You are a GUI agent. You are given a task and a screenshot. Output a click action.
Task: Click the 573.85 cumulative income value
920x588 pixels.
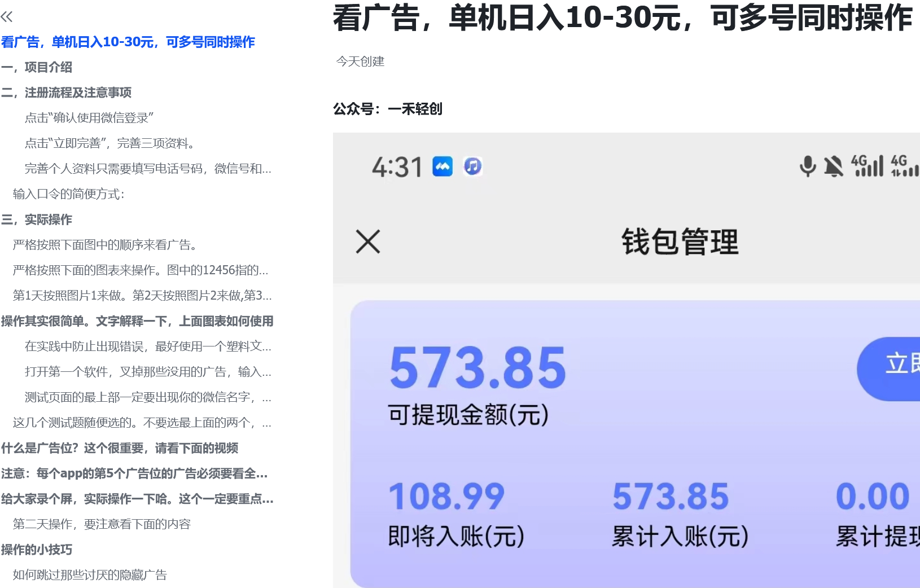click(671, 496)
